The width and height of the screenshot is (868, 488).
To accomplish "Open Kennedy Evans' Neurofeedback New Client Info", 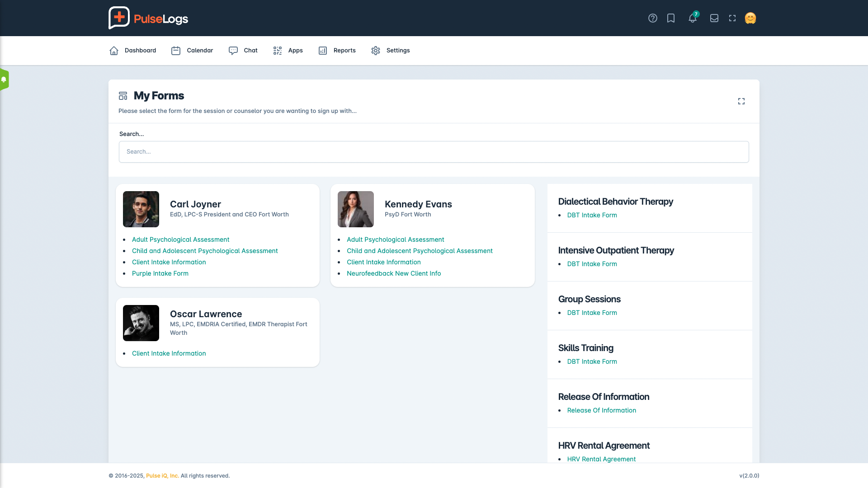I will pos(393,273).
